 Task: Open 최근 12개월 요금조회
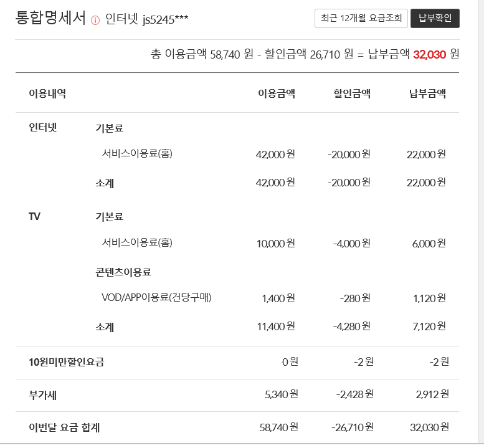[x=361, y=19]
